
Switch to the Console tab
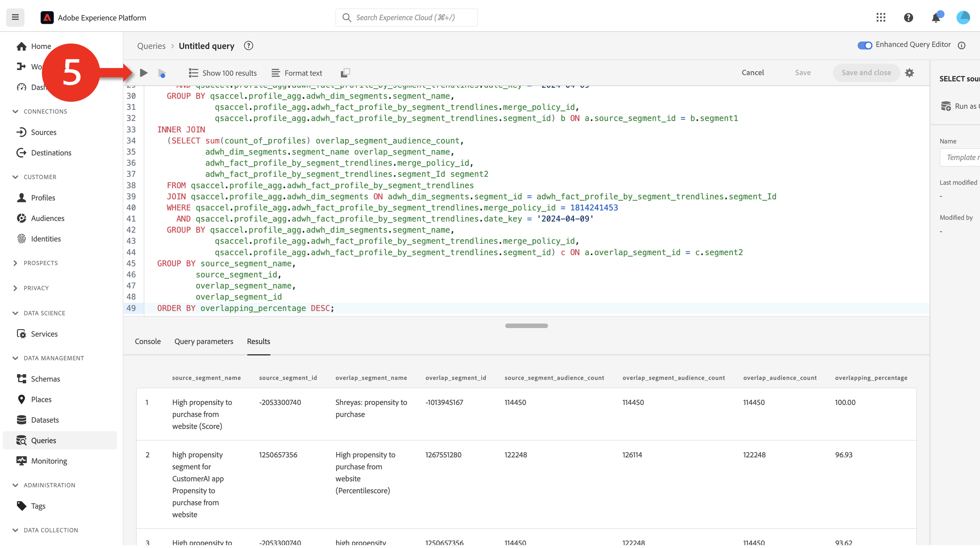point(148,341)
